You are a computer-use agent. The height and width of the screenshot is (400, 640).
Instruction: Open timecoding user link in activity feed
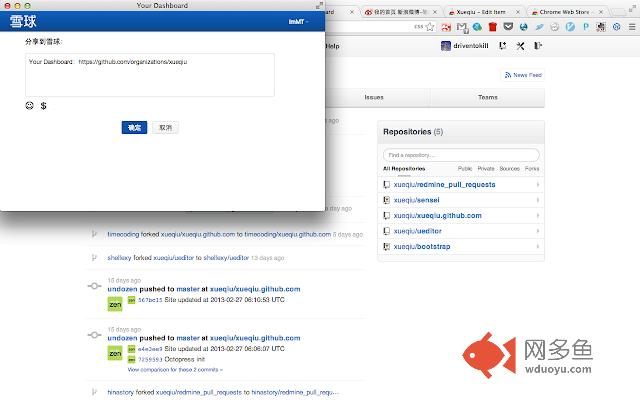[123, 234]
